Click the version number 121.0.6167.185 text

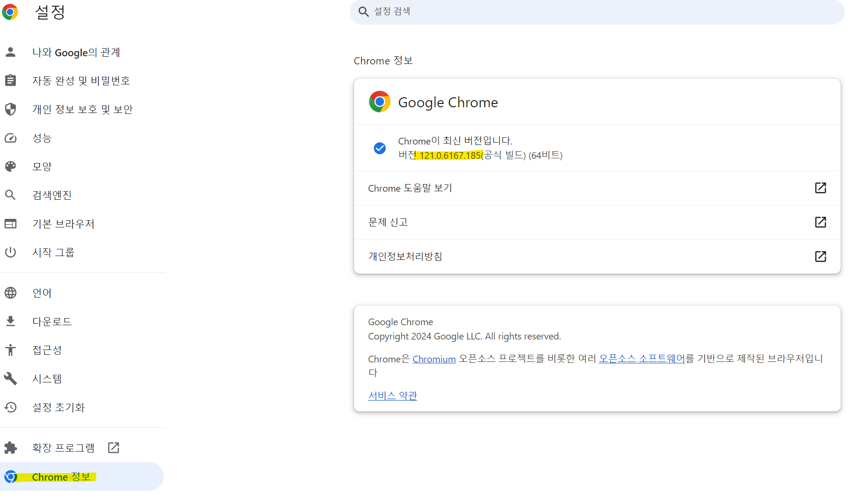click(x=450, y=155)
